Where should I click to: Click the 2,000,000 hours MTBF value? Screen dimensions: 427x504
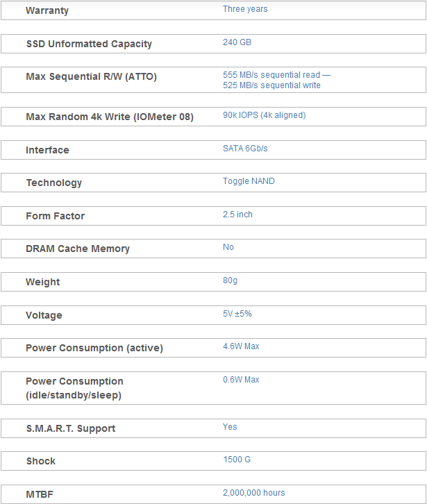point(254,493)
